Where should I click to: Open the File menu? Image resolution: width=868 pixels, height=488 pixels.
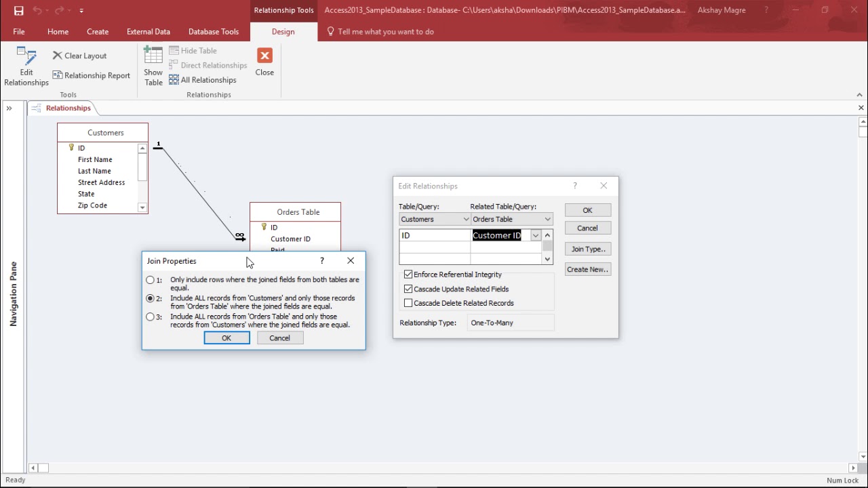pos(19,31)
